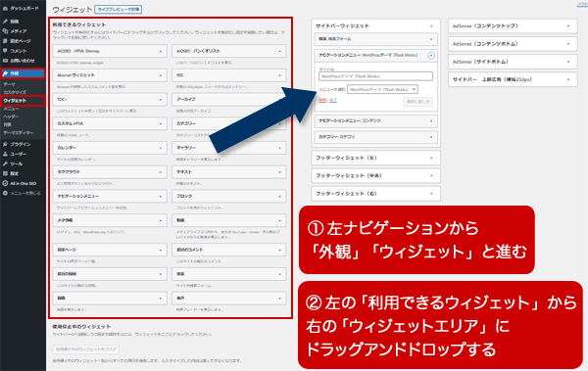The height and width of the screenshot is (371, 588).
Task: Click the お問い合わせ mail icon
Action: 5,61
